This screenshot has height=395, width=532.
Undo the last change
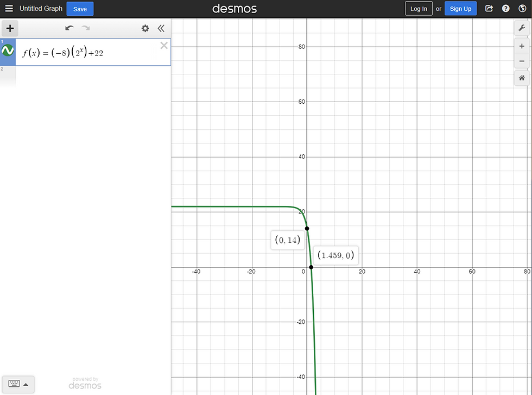tap(69, 28)
